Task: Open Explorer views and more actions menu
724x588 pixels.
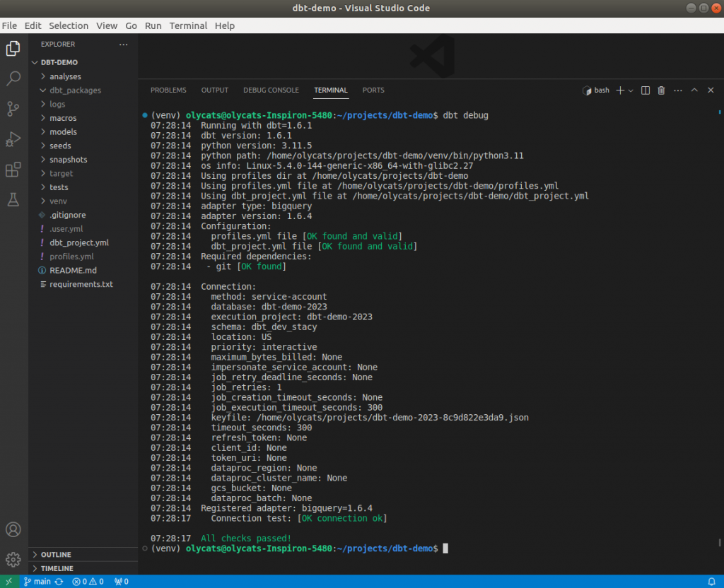Action: 123,45
